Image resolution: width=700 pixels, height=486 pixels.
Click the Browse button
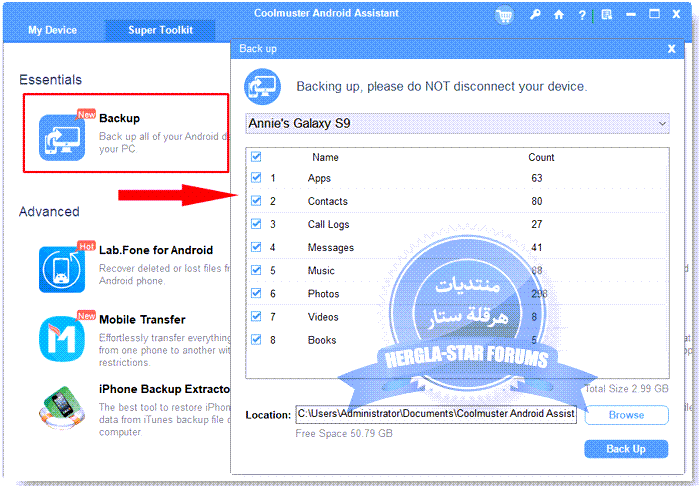(x=626, y=415)
